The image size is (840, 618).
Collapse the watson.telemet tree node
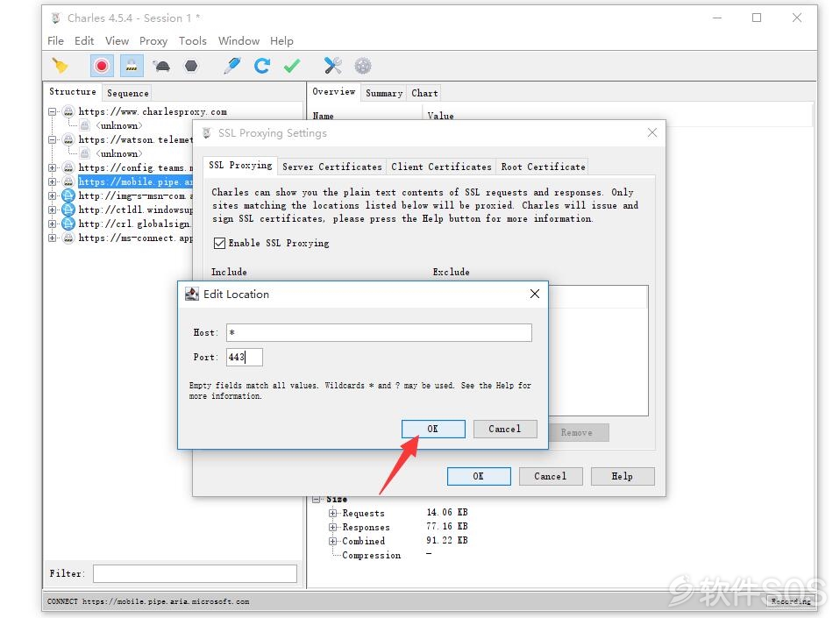(x=52, y=139)
